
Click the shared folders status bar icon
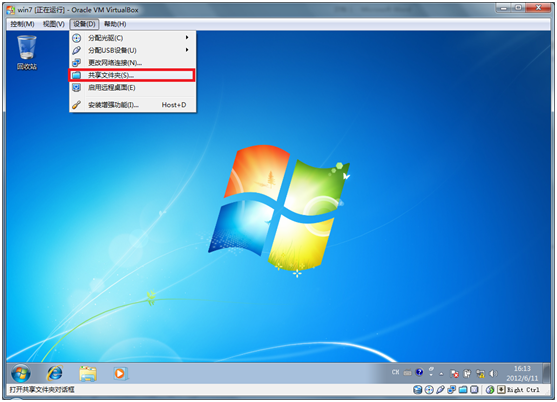pyautogui.click(x=463, y=390)
